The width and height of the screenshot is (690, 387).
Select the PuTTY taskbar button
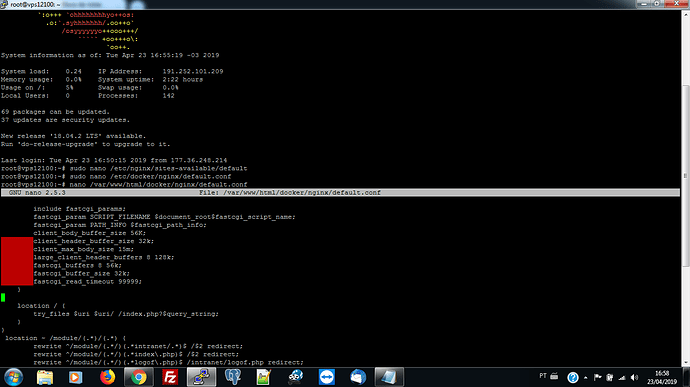pos(202,377)
